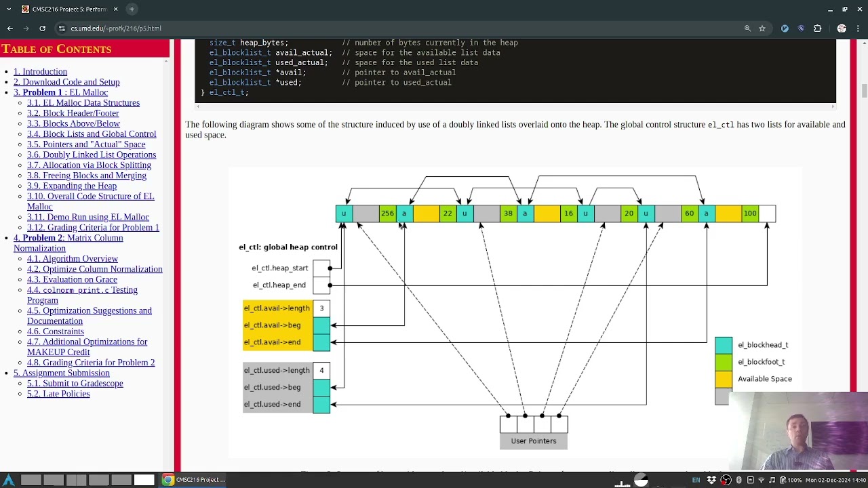This screenshot has width=868, height=488.
Task: Open 4.8. Grading Criteria for Problem 2
Action: pyautogui.click(x=91, y=363)
